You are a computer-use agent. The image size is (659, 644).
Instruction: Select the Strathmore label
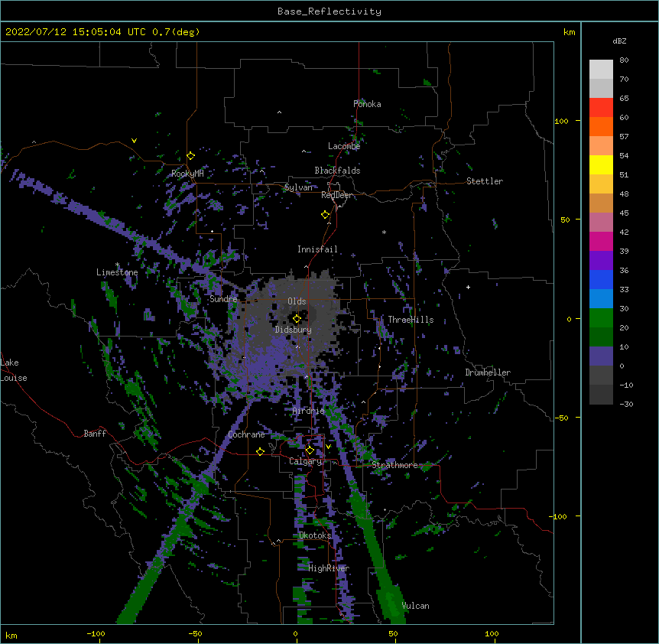click(x=395, y=465)
